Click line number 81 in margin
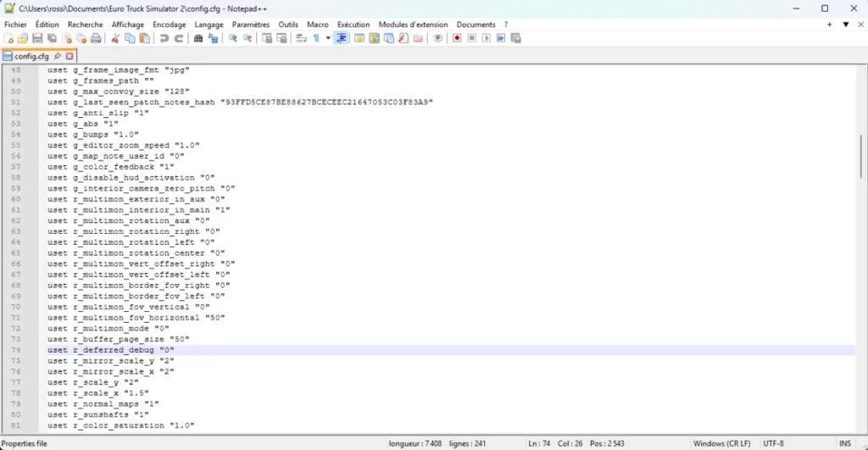Image resolution: width=868 pixels, height=450 pixels. pos(15,425)
